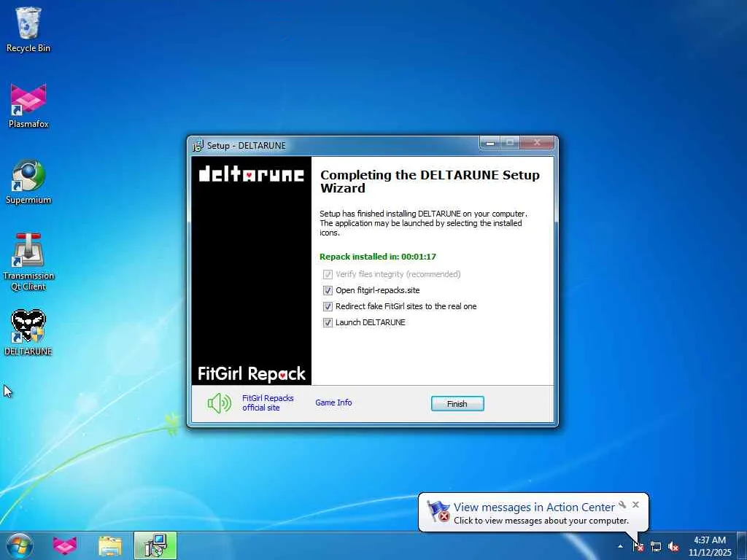Click the deltarune logo banner
747x560 pixels.
[251, 174]
